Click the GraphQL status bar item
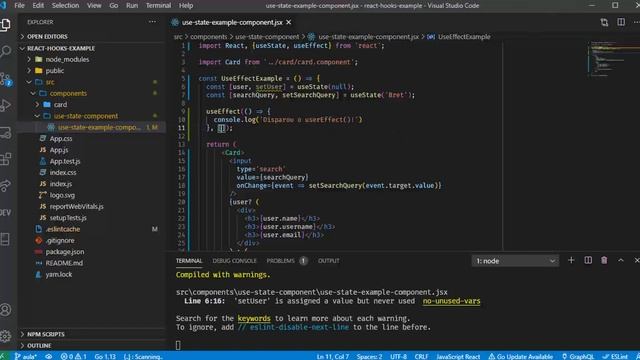Image resolution: width=640 pixels, height=360 pixels. pyautogui.click(x=578, y=356)
